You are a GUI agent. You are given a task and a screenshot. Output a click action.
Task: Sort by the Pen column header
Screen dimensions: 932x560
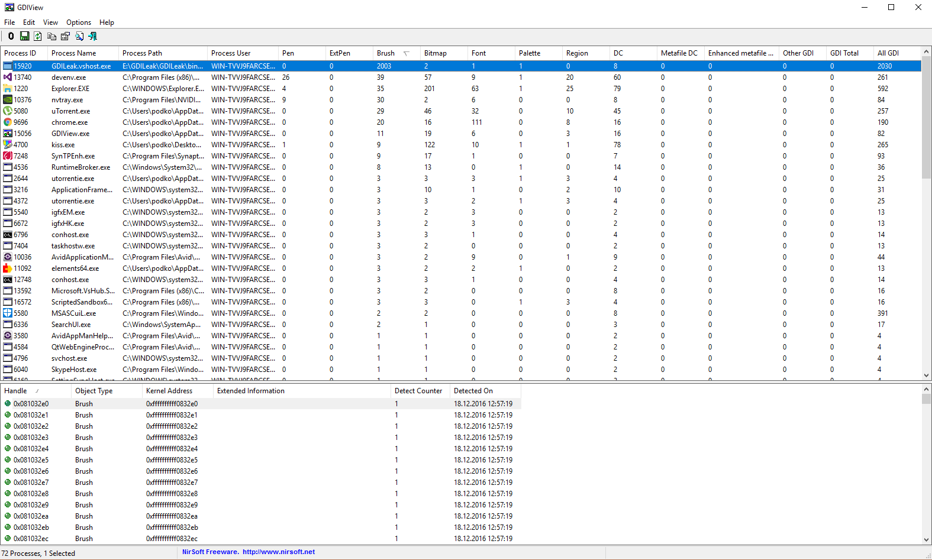pos(302,53)
